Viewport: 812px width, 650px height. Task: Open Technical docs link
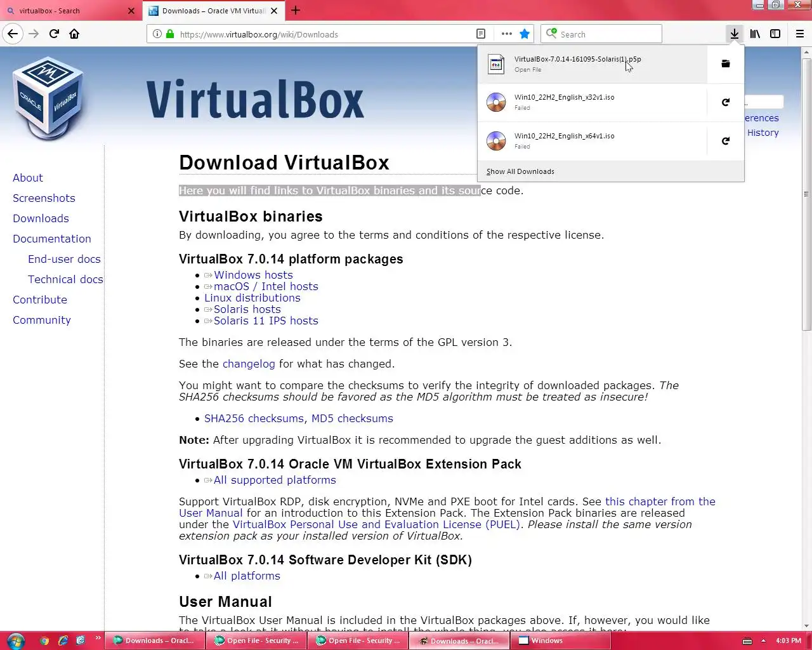click(x=65, y=279)
